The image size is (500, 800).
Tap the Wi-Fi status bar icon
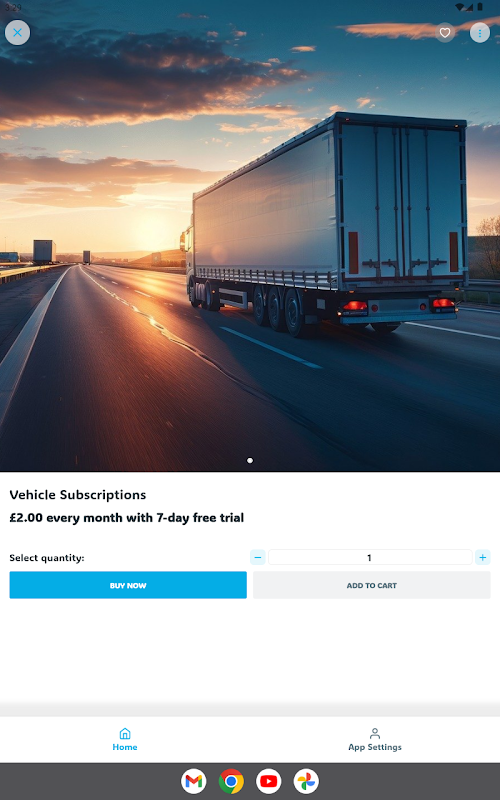[x=460, y=7]
